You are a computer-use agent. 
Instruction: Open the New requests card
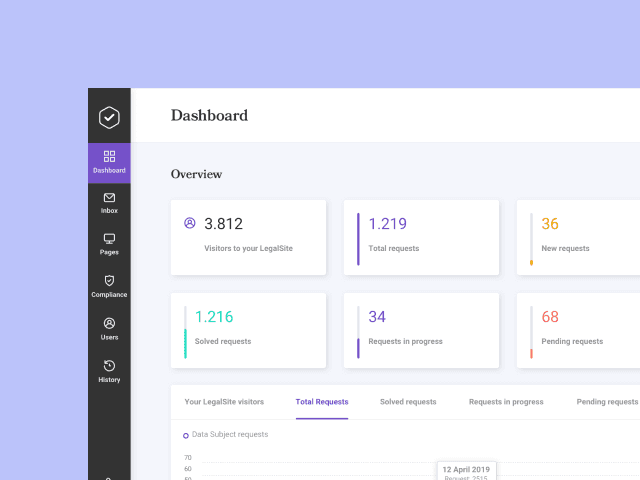point(578,237)
